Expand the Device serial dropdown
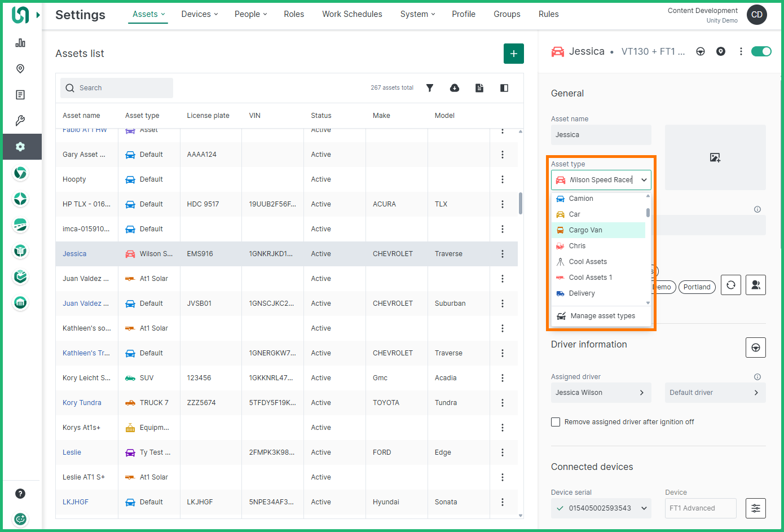This screenshot has width=784, height=532. (644, 508)
